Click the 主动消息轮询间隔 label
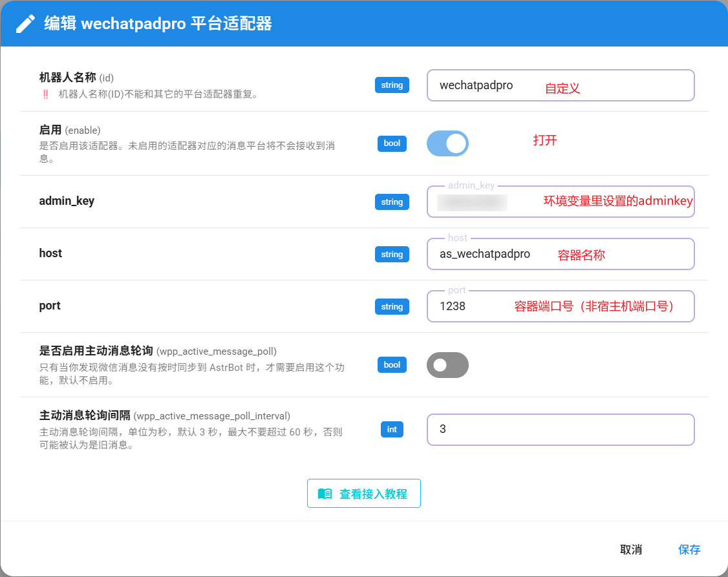Viewport: 728px width, 577px height. click(165, 415)
